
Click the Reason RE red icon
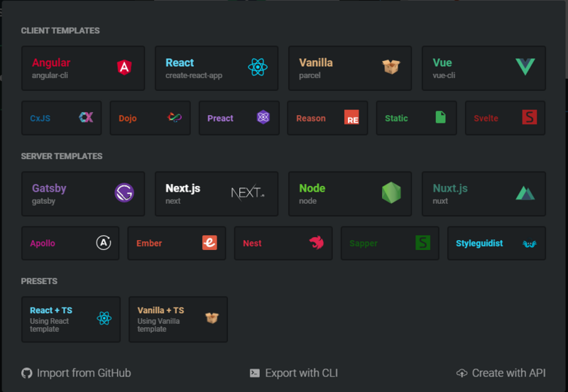(351, 117)
